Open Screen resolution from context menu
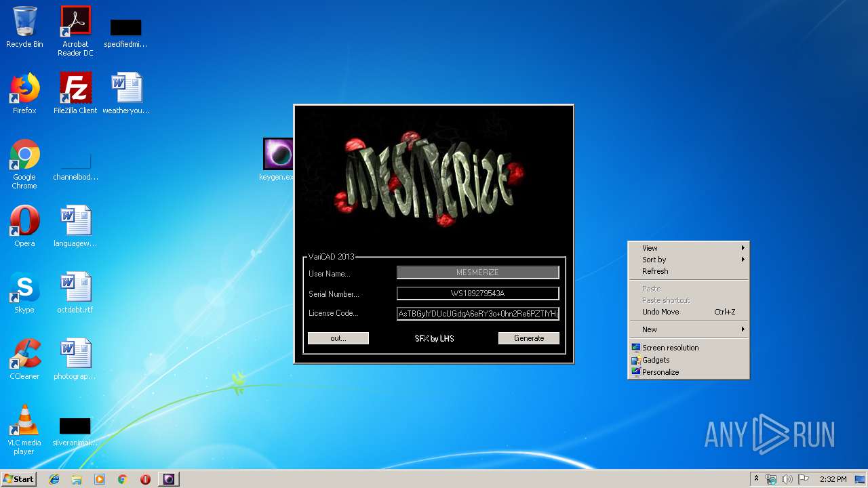Viewport: 868px width, 488px height. click(x=689, y=348)
